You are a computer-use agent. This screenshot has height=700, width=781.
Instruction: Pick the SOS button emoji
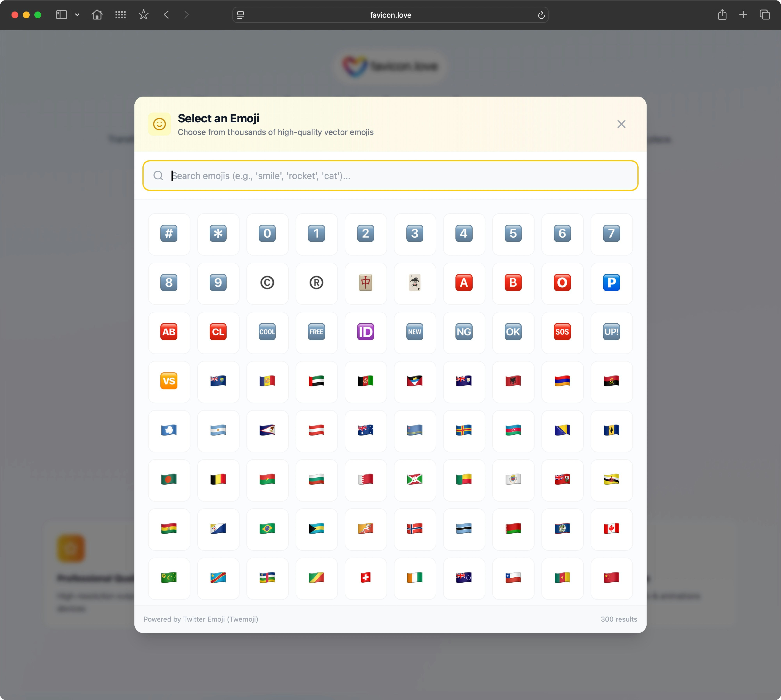(x=562, y=332)
